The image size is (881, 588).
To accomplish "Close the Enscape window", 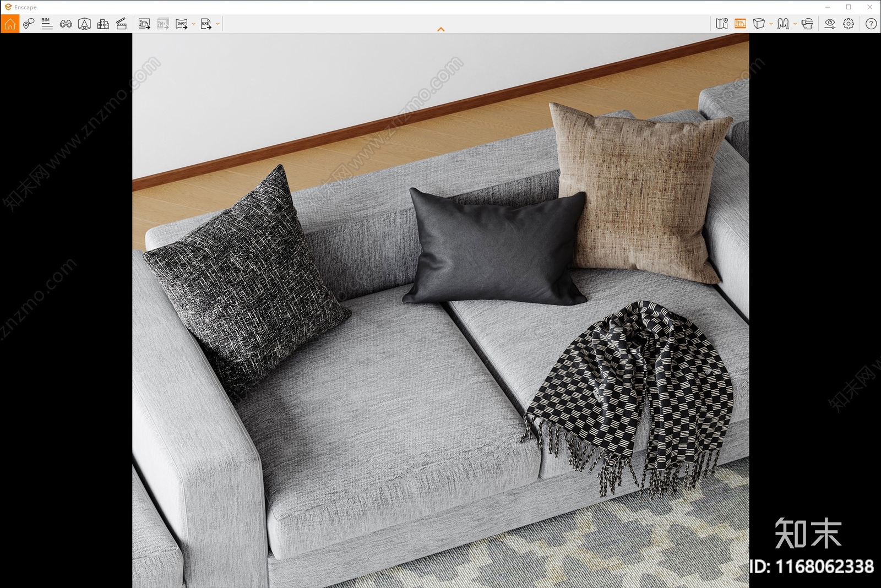I will [870, 7].
